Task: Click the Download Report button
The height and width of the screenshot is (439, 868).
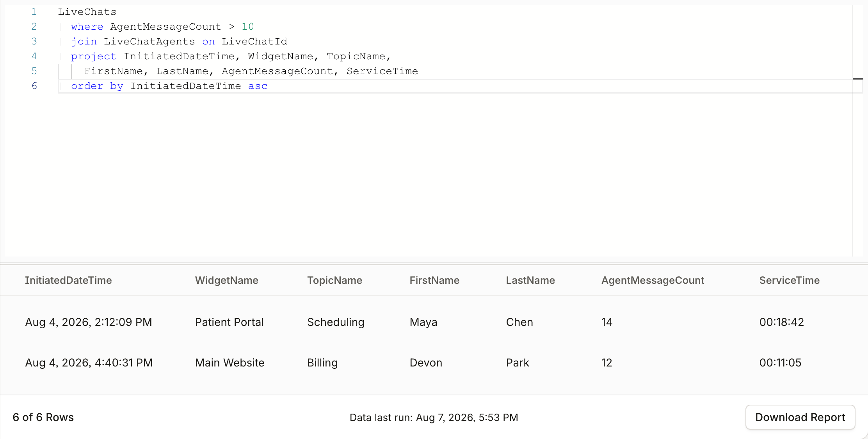Action: (x=800, y=417)
